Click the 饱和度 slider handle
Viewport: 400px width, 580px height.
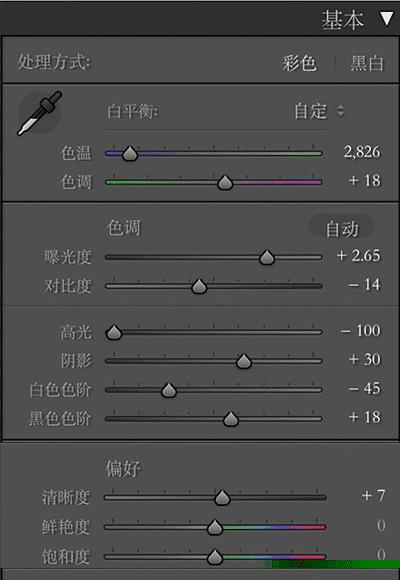pyautogui.click(x=215, y=557)
